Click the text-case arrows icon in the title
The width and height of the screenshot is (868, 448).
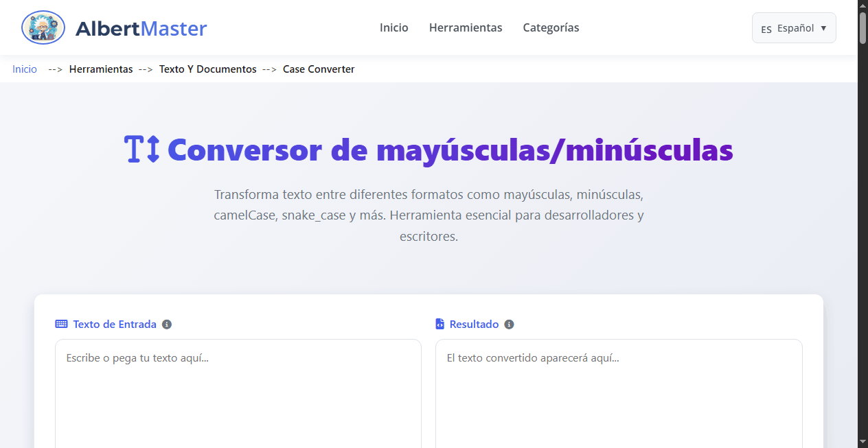pyautogui.click(x=141, y=150)
